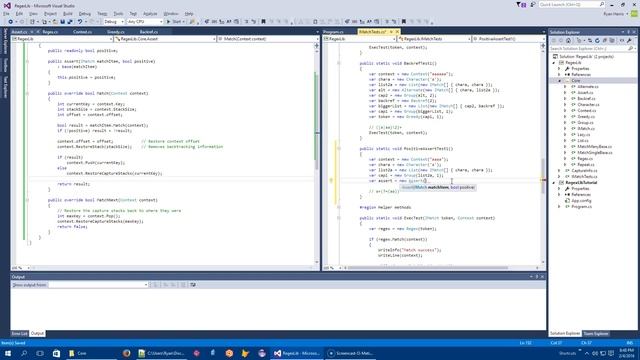Select MatchManyBase.cs in Solution Explorer

click(x=594, y=147)
